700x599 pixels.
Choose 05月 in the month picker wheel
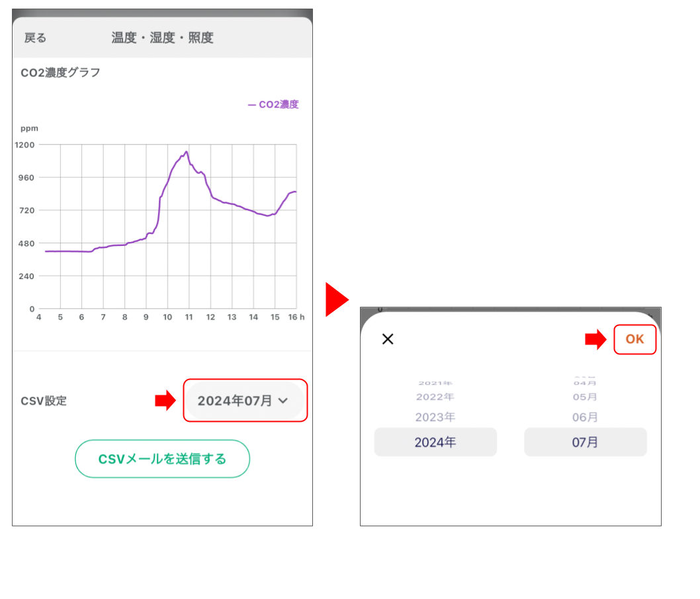[x=585, y=397]
